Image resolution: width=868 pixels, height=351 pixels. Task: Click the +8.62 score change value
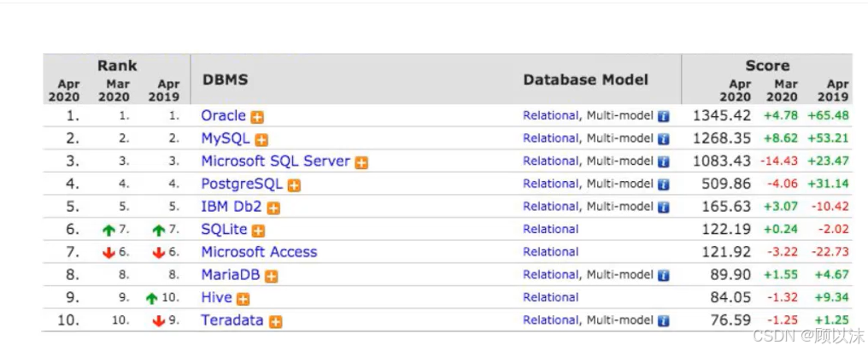(781, 138)
